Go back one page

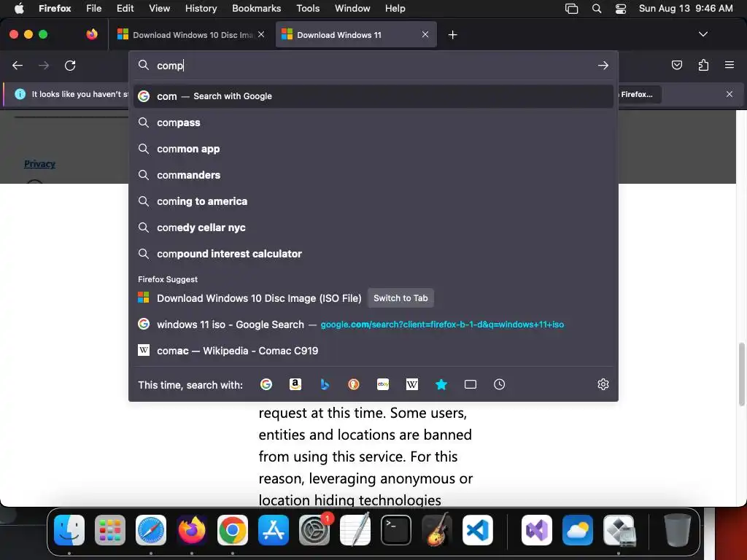pyautogui.click(x=18, y=65)
